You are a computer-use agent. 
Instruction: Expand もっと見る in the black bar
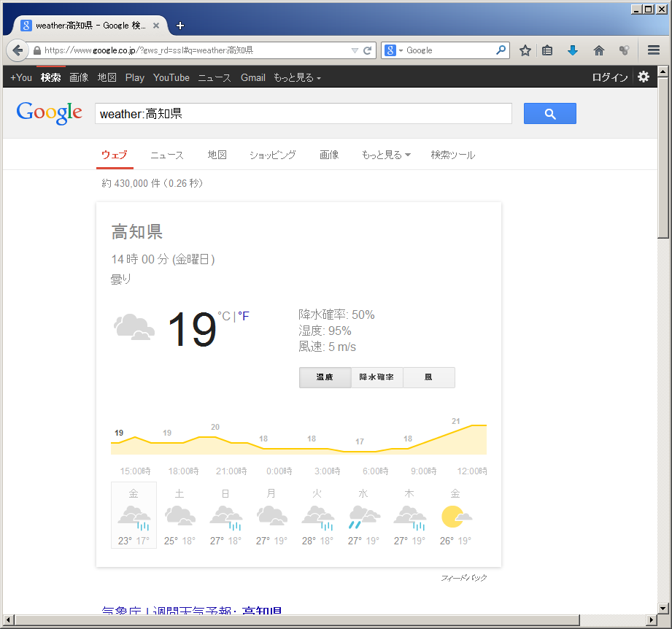coord(297,77)
